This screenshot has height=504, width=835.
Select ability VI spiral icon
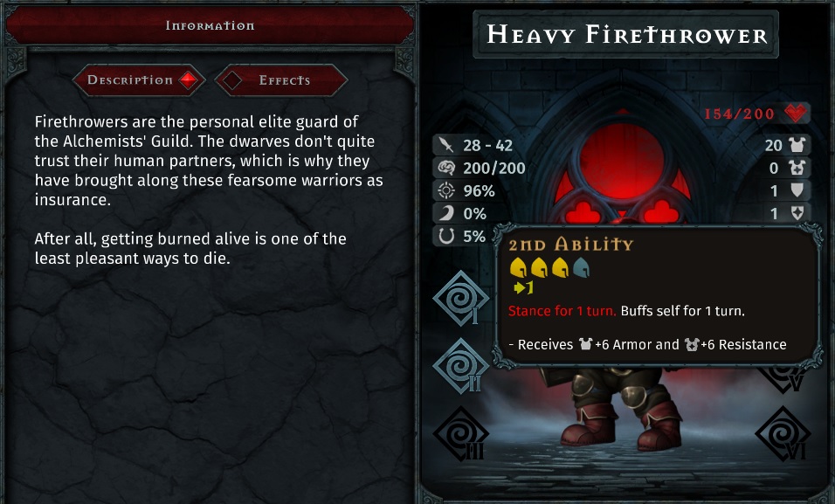pyautogui.click(x=783, y=433)
